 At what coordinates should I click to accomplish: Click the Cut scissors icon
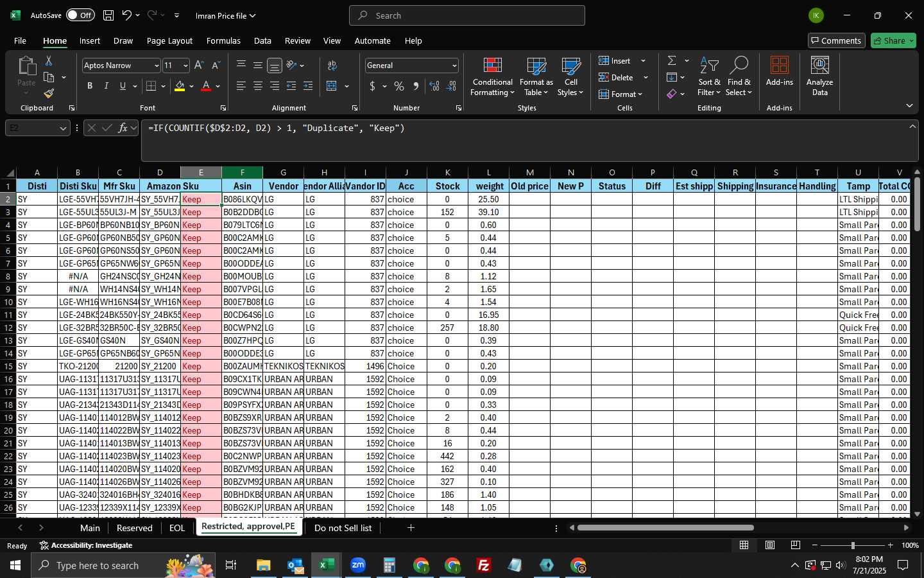tap(48, 61)
